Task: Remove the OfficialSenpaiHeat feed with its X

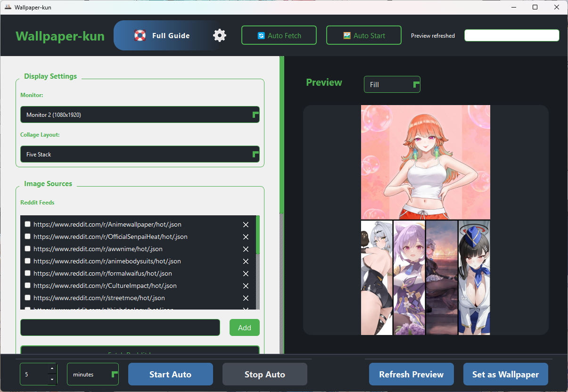Action: 246,237
